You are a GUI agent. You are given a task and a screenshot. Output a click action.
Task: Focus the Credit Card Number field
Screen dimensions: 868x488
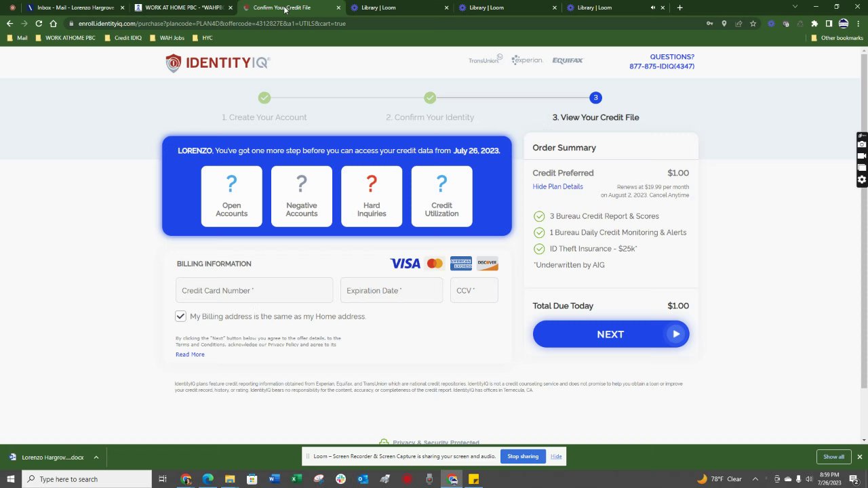pos(254,290)
